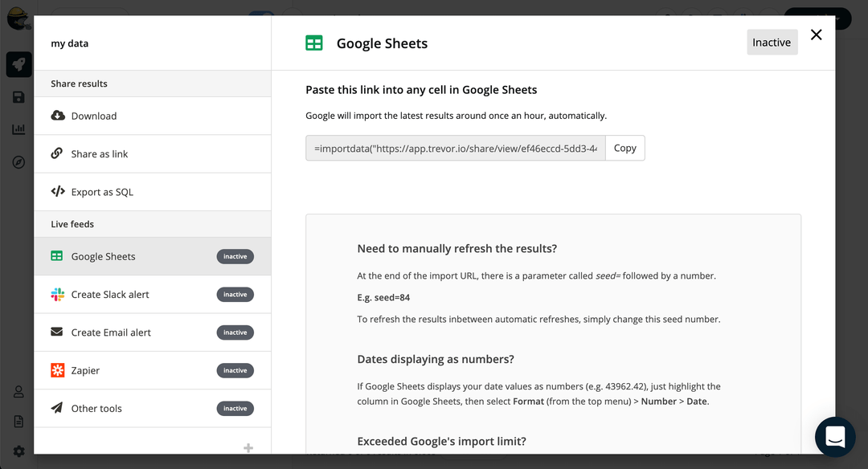Open the saved queries disk icon
This screenshot has height=469, width=868.
click(18, 96)
